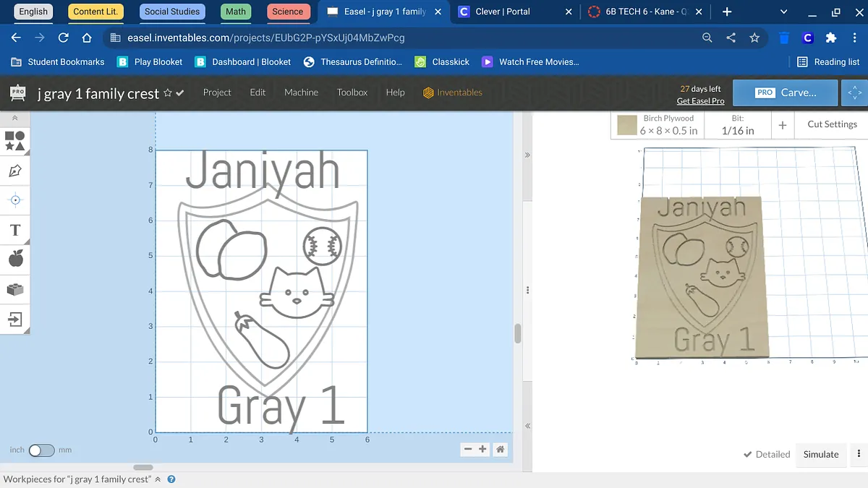This screenshot has width=868, height=488.
Task: Select the Pen drawing tool
Action: click(x=15, y=171)
